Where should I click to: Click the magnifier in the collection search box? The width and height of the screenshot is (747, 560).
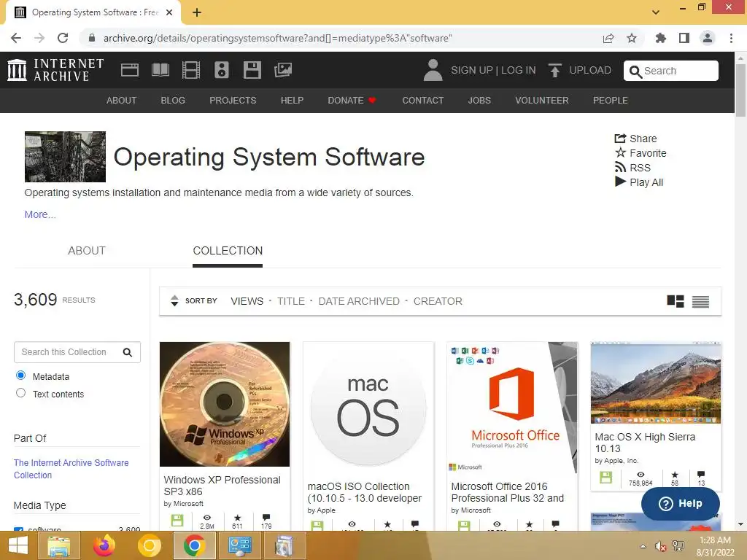tap(127, 352)
